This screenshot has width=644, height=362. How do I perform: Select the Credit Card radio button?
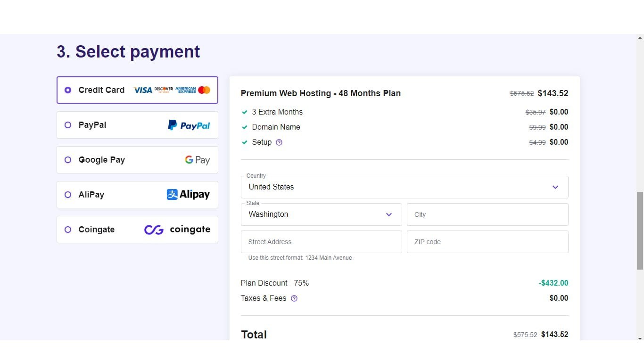tap(68, 90)
